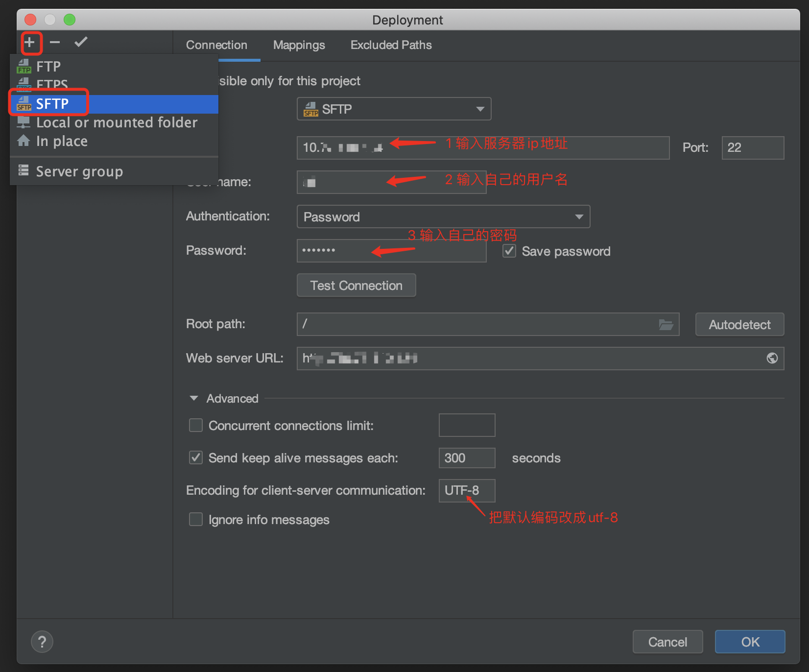Open the Authentication dropdown
The height and width of the screenshot is (672, 809).
pyautogui.click(x=579, y=216)
